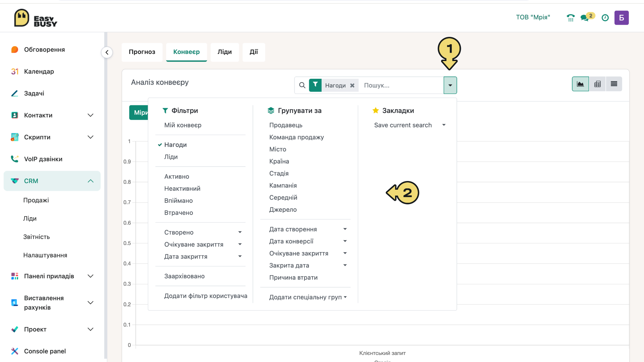Toggle the Втрачено filter
Viewport: 644px width, 362px height.
[178, 213]
